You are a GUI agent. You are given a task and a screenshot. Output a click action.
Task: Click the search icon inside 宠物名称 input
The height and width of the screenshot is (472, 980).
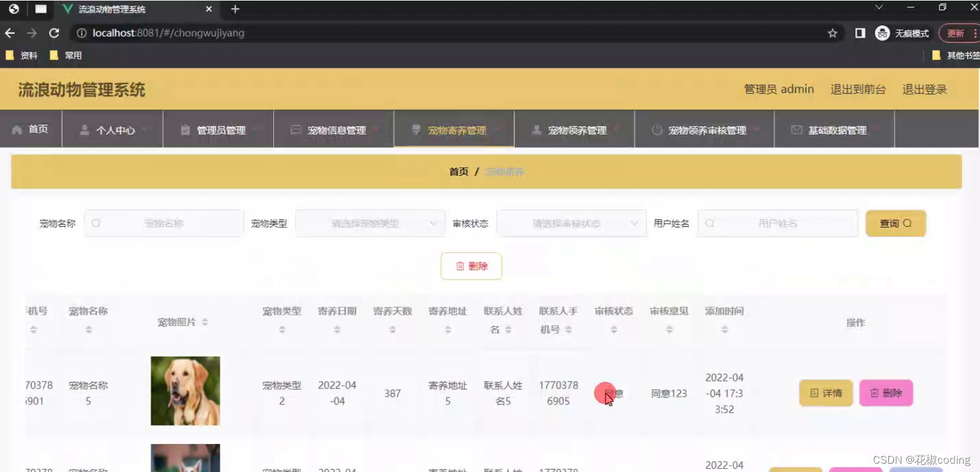coord(96,223)
